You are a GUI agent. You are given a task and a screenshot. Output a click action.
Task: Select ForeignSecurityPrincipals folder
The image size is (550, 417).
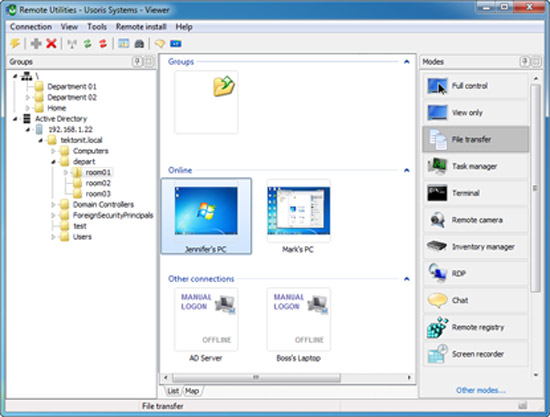113,215
